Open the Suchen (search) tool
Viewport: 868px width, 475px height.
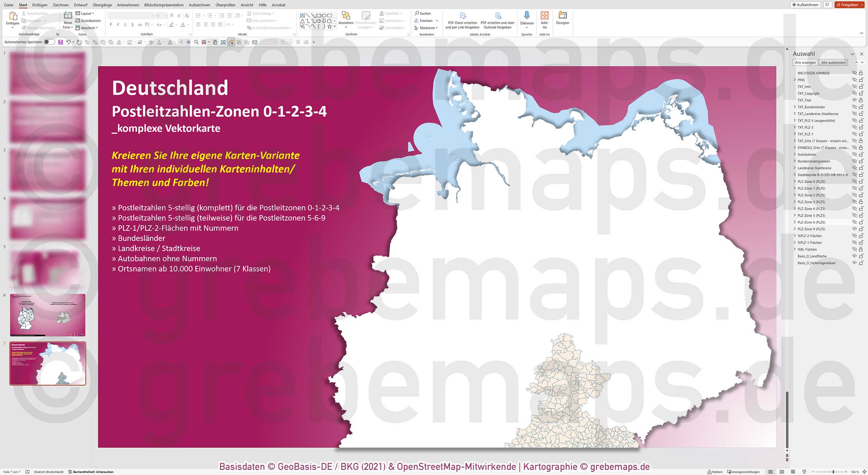[x=422, y=13]
